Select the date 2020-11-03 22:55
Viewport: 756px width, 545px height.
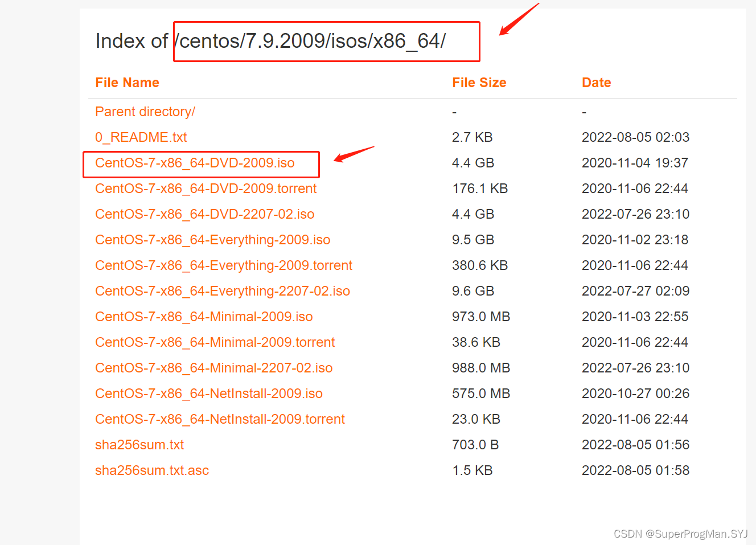(635, 317)
